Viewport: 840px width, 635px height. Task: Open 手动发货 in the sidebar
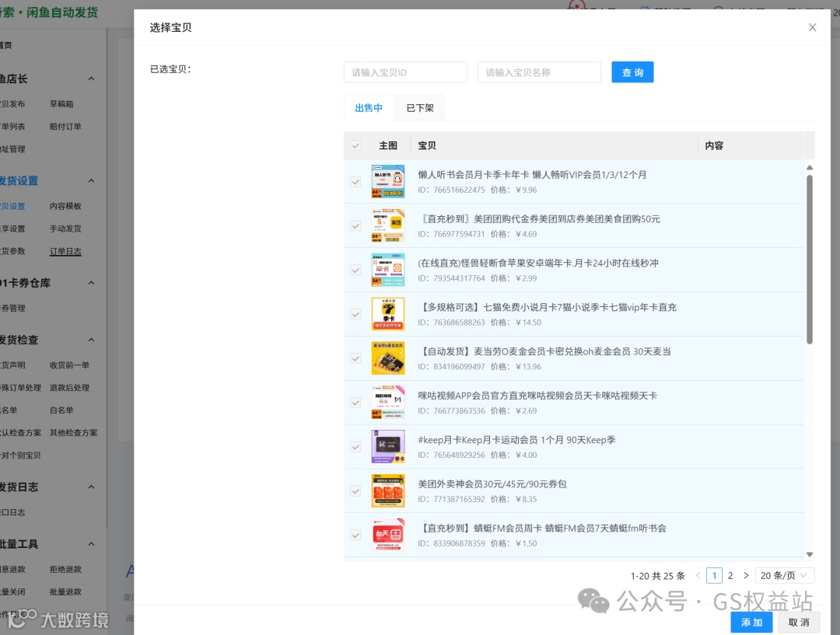(65, 229)
